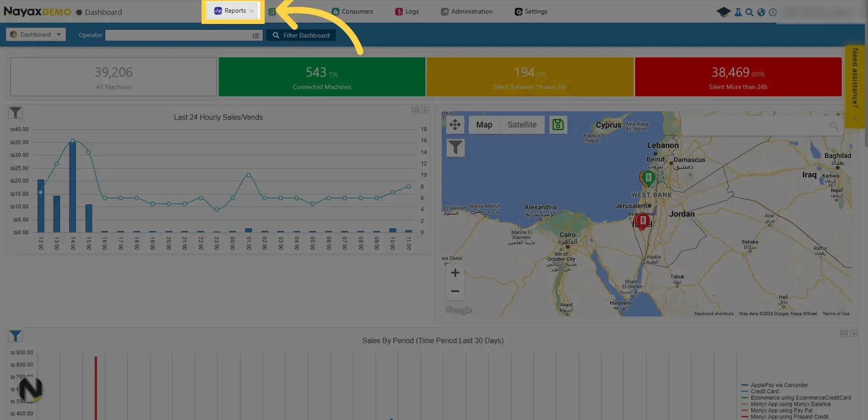Click the magnifier search icon in the header
Viewport: 868px width, 420px height.
tap(750, 12)
